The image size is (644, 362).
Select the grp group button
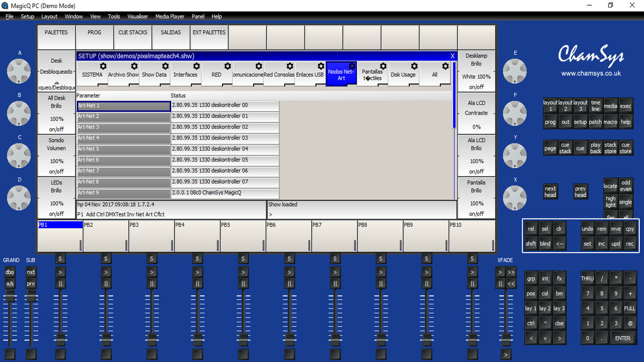pos(531,279)
